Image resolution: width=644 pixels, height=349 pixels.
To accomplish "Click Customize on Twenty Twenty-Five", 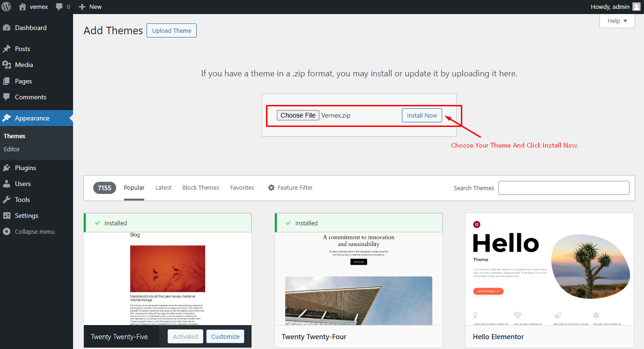I will coord(225,336).
